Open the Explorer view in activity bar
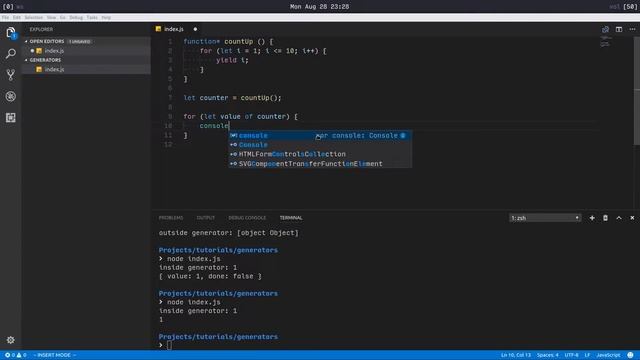The width and height of the screenshot is (640, 360). point(11,33)
